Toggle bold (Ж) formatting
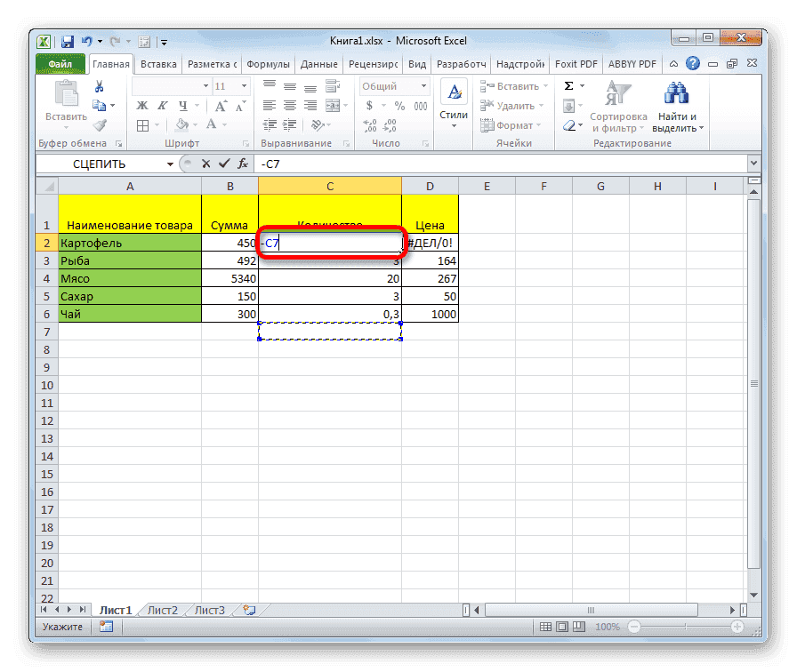Screen dimensions: 797x672 tap(141, 105)
